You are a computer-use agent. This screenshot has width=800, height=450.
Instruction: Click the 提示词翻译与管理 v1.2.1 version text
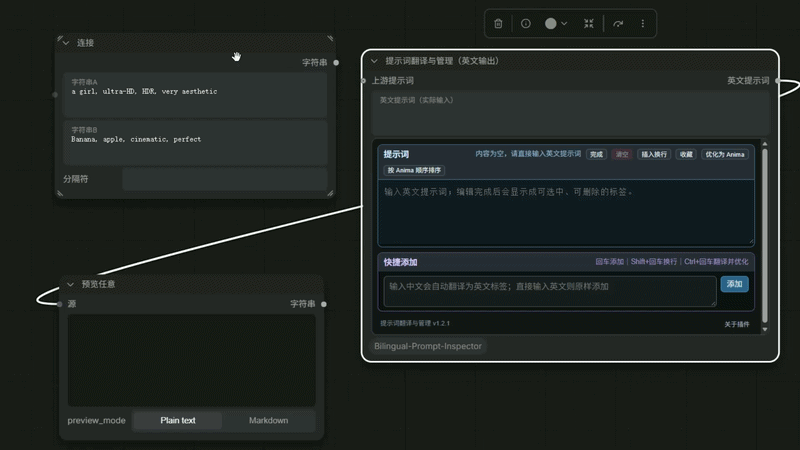tap(415, 323)
